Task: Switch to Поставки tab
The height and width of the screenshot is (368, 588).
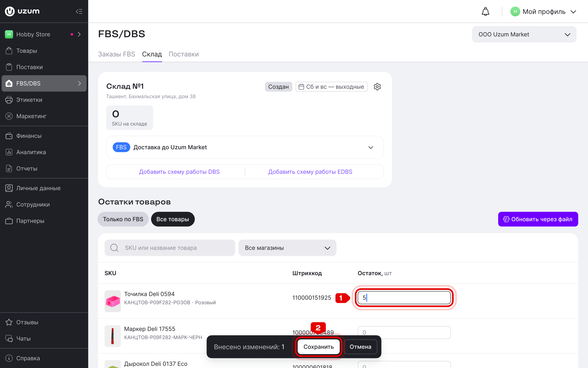Action: click(184, 54)
